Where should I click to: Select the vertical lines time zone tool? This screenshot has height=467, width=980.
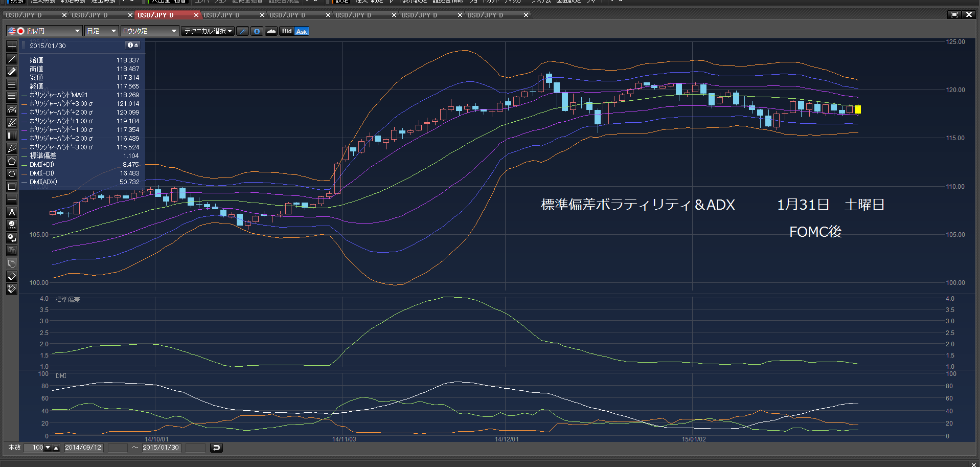point(12,136)
